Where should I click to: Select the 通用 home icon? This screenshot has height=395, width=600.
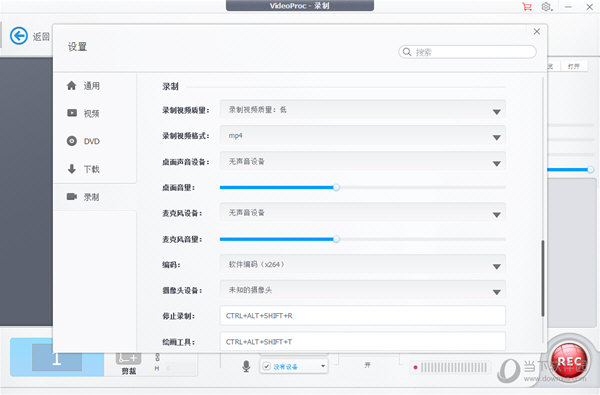click(x=72, y=85)
